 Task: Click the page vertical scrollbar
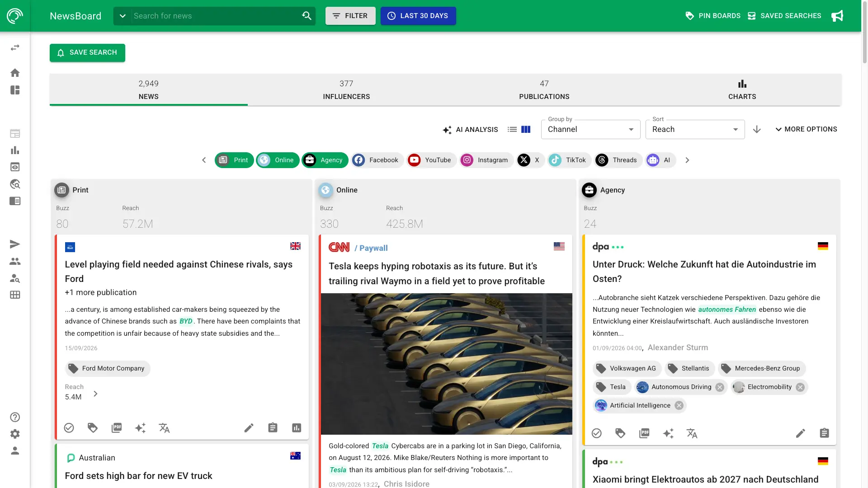[864, 32]
